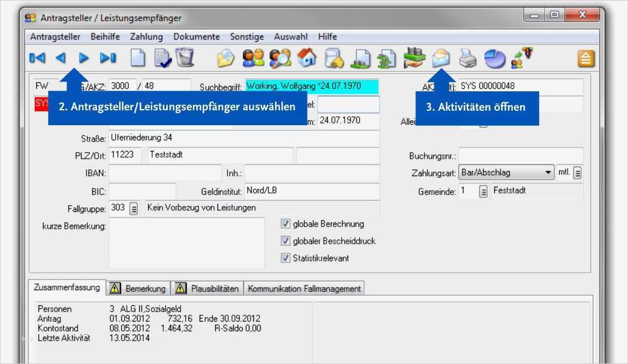Open the Zahlung menu
628x364 pixels.
click(x=146, y=36)
